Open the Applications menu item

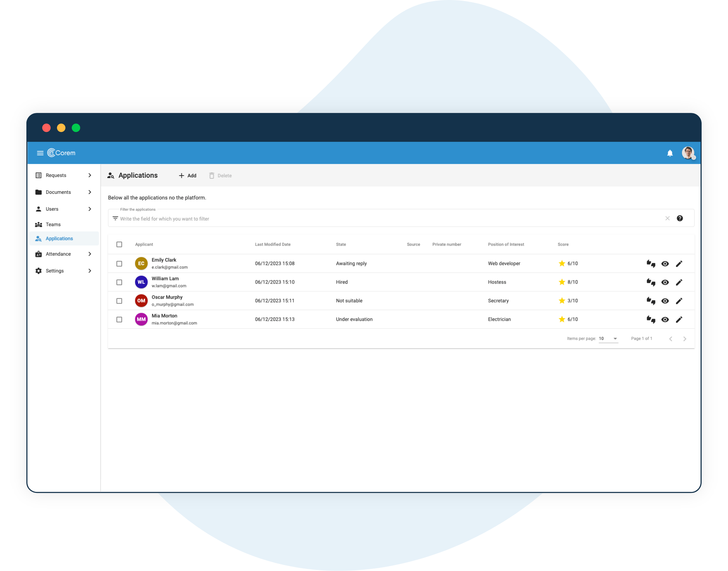pos(59,239)
